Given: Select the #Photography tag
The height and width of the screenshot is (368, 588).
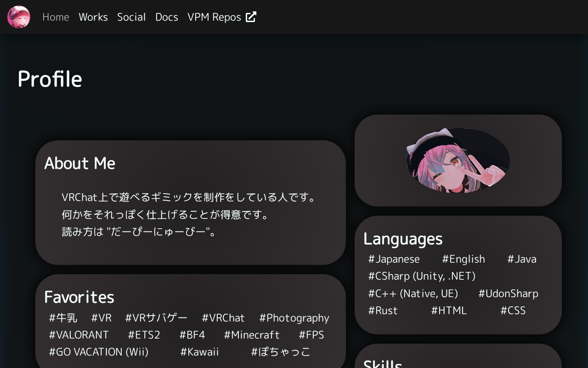Looking at the screenshot, I should (294, 318).
